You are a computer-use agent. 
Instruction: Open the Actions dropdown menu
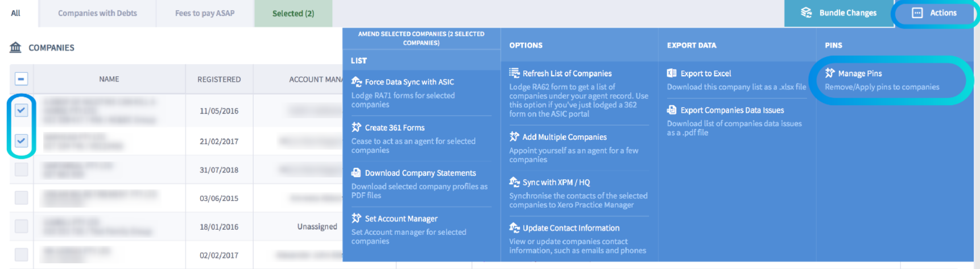click(x=934, y=13)
